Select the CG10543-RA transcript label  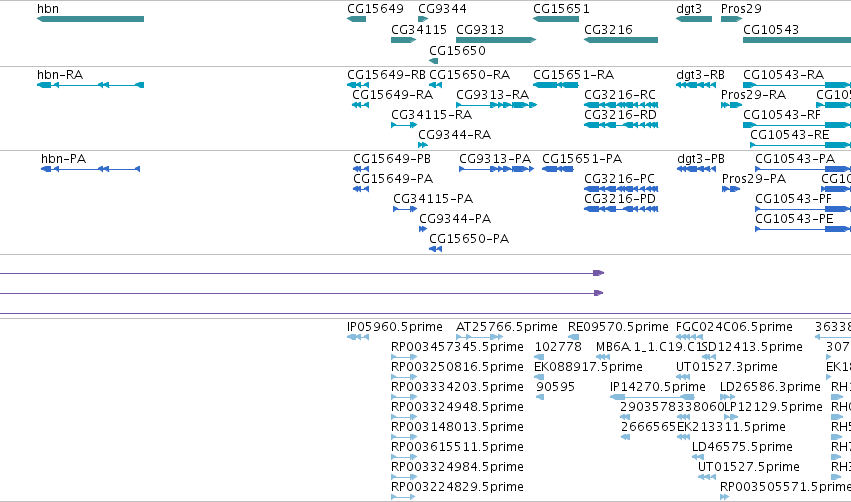coord(783,74)
